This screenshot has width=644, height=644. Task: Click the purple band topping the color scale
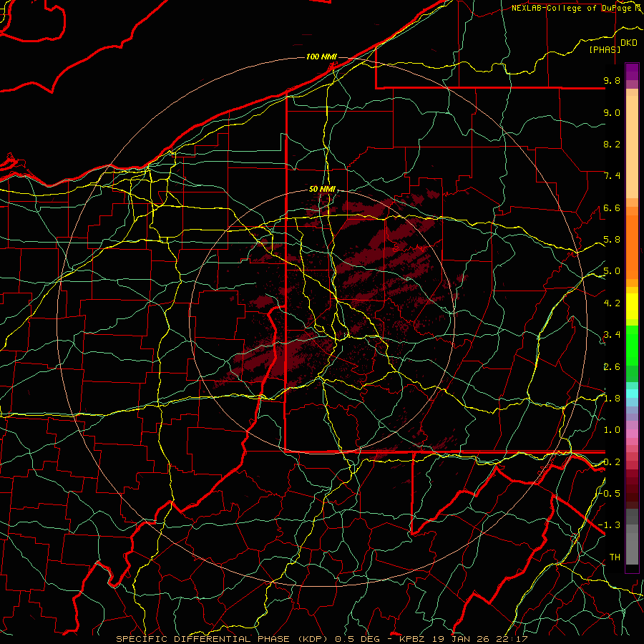pyautogui.click(x=632, y=72)
